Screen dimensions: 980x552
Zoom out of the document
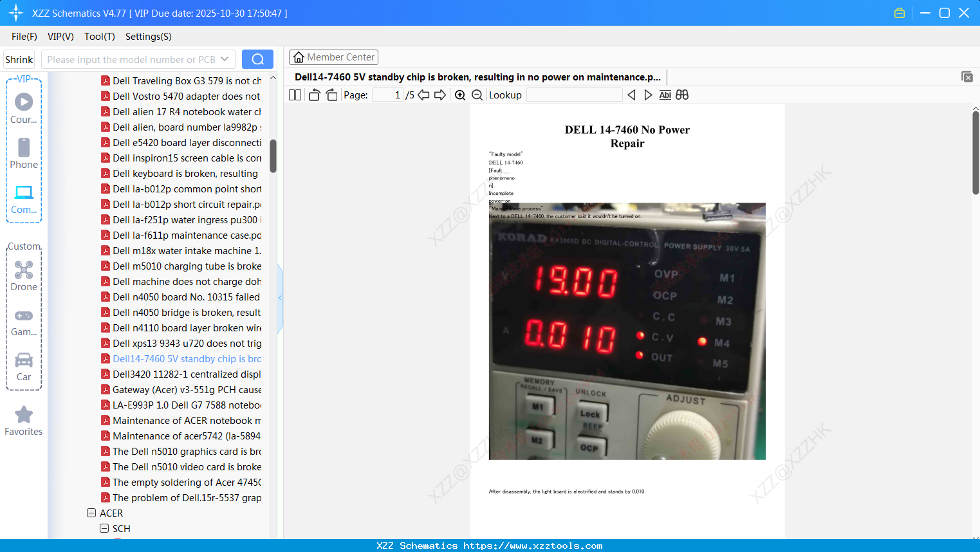477,95
